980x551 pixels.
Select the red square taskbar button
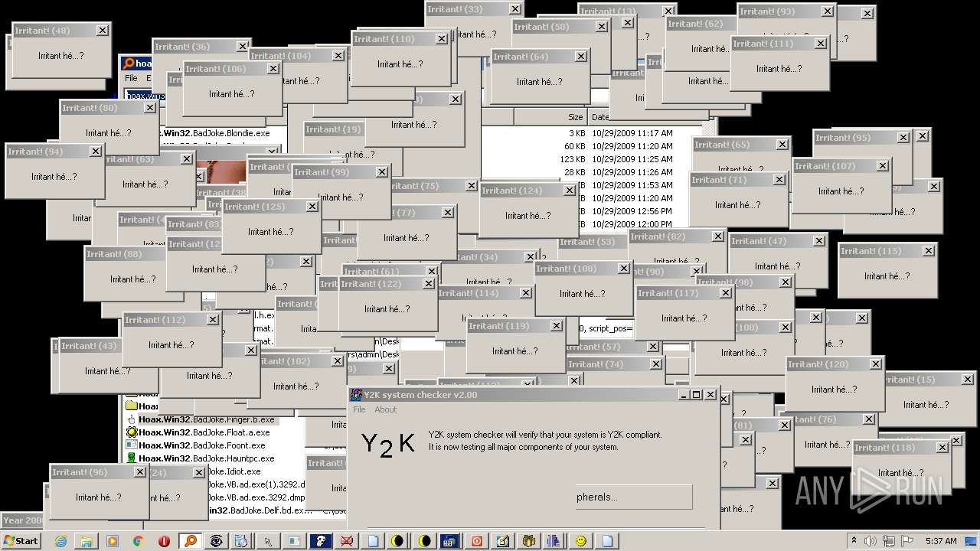[x=475, y=540]
